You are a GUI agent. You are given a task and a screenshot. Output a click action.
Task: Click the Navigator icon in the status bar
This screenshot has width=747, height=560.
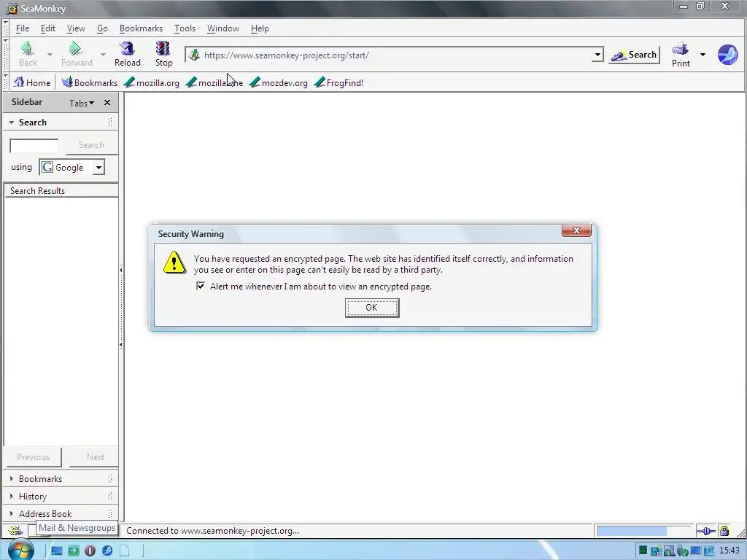[15, 530]
